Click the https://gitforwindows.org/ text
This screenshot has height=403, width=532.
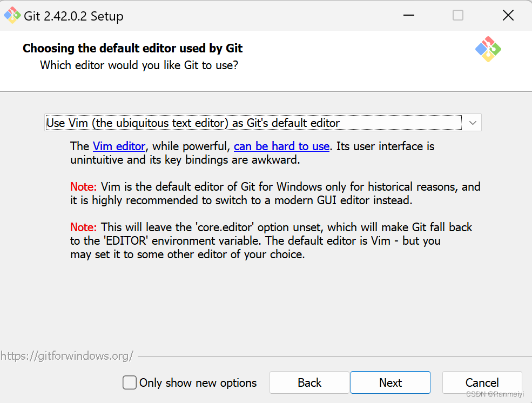pyautogui.click(x=67, y=356)
